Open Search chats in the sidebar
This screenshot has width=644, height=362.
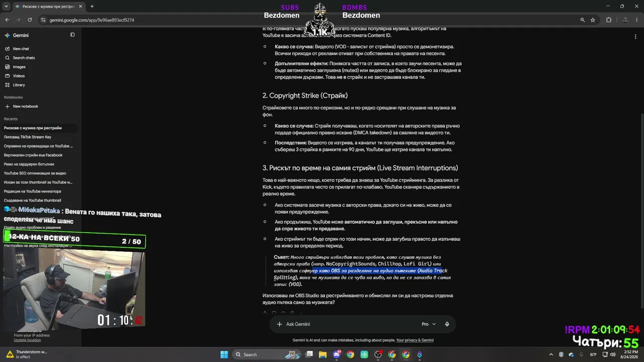tap(20, 58)
